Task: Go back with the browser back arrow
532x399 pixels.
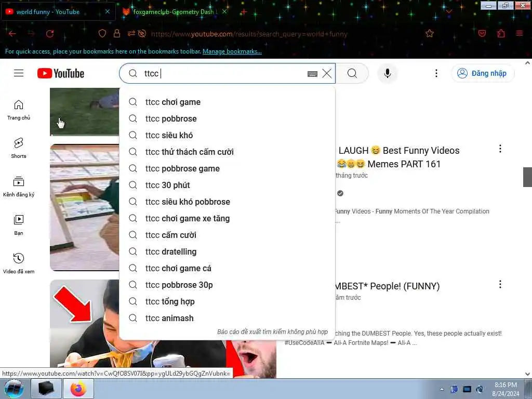Action: coord(12,34)
